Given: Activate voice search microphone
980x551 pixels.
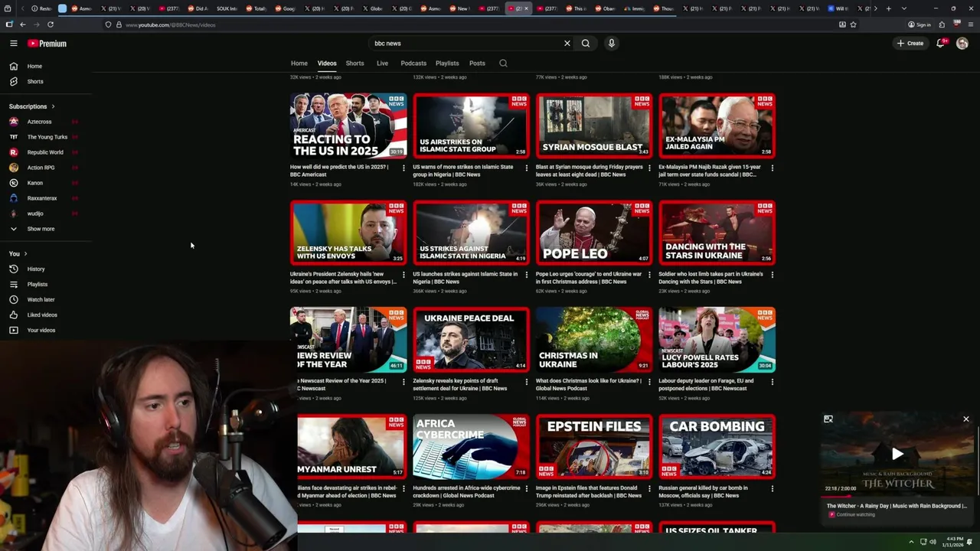Looking at the screenshot, I should click(x=611, y=44).
